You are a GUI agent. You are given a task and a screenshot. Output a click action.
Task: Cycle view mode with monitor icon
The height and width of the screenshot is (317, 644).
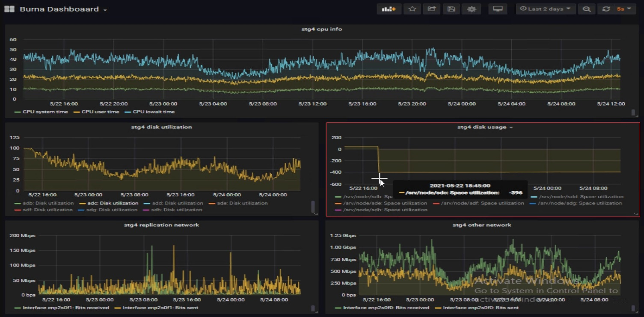click(x=497, y=9)
